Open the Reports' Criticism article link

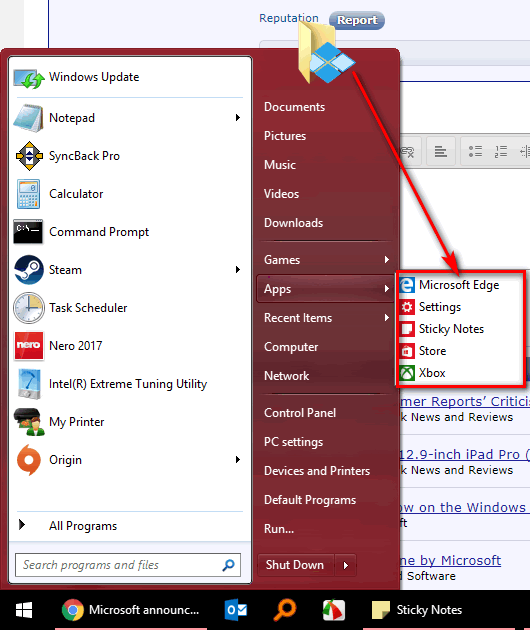pos(465,401)
